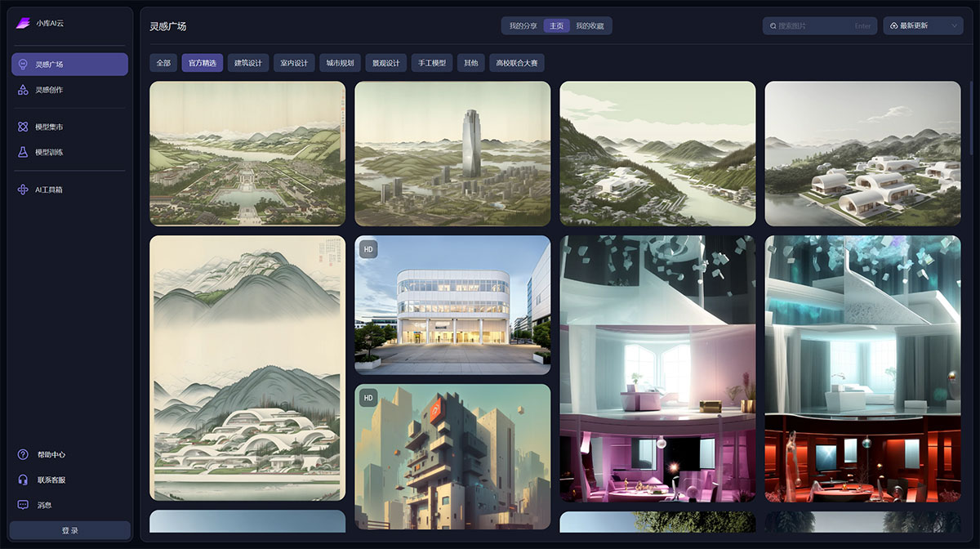Click the 联系客服 headset icon
The width and height of the screenshot is (980, 549).
point(23,480)
